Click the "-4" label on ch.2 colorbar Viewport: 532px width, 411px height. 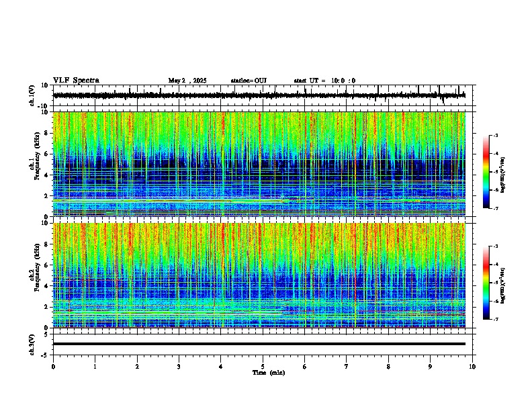496,265
